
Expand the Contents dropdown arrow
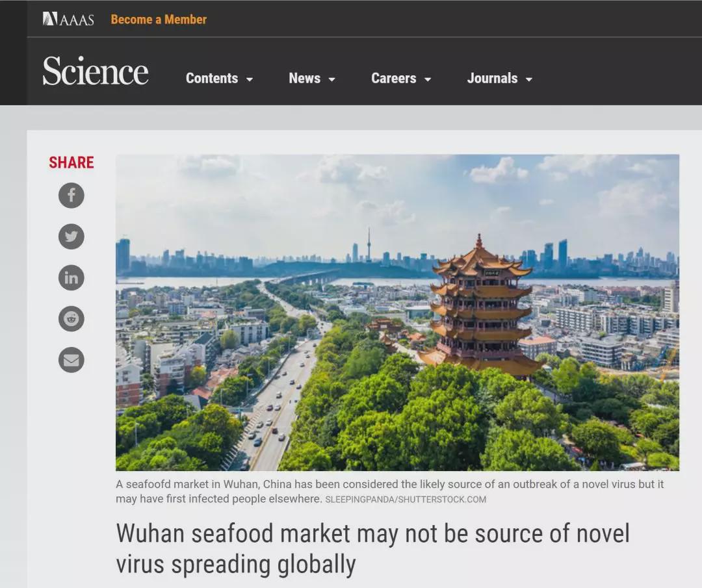[250, 79]
